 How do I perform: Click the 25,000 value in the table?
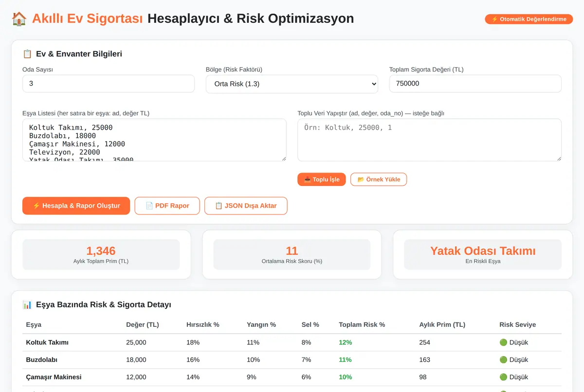(x=136, y=342)
